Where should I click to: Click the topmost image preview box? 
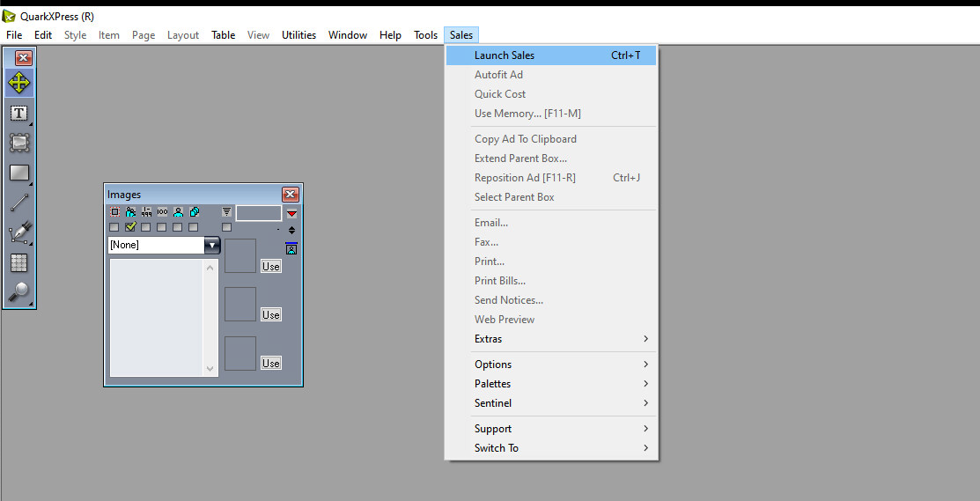(240, 255)
